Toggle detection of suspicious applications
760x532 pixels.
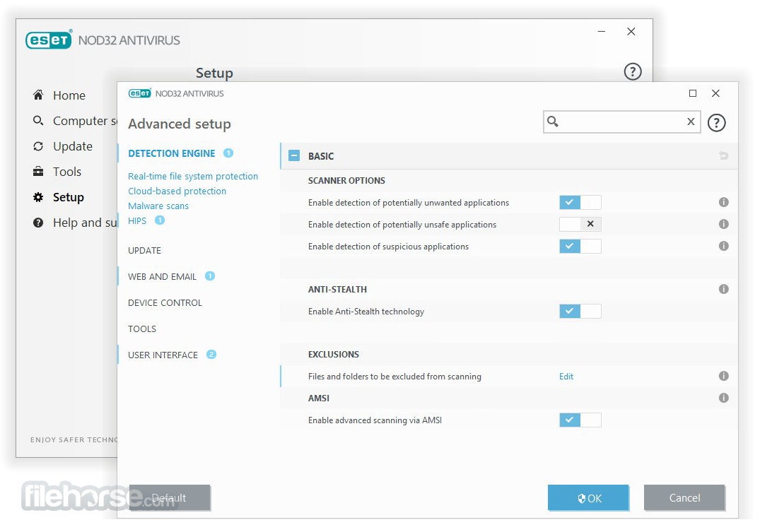click(x=580, y=246)
